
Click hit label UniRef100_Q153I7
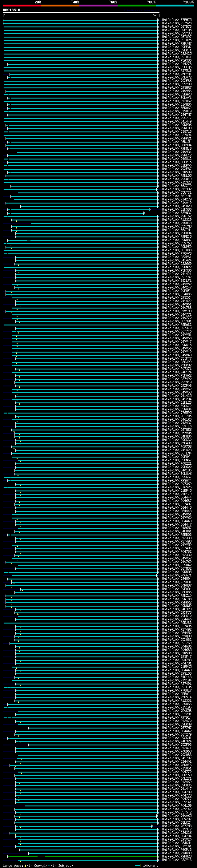pyautogui.click(x=176, y=829)
